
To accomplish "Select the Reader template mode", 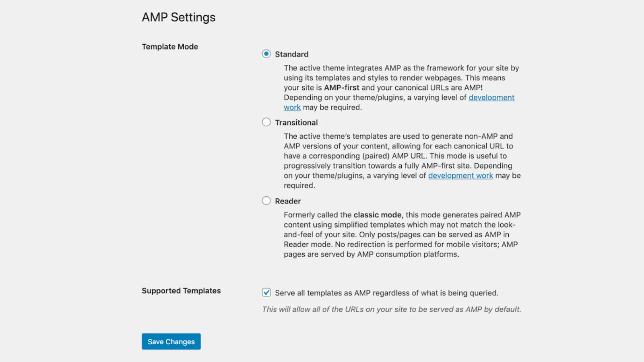I will 266,200.
